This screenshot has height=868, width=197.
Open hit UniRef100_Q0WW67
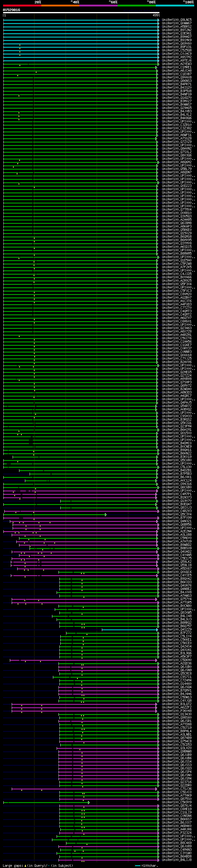pyautogui.click(x=177, y=23)
